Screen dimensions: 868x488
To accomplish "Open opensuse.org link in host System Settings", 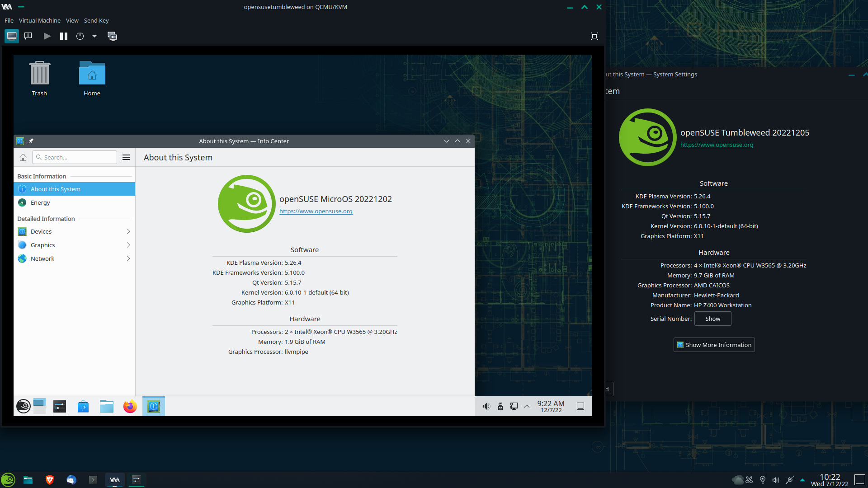I will (717, 145).
